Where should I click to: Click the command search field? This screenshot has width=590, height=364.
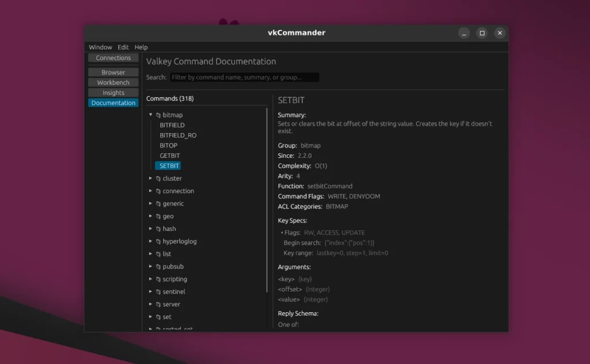(244, 77)
